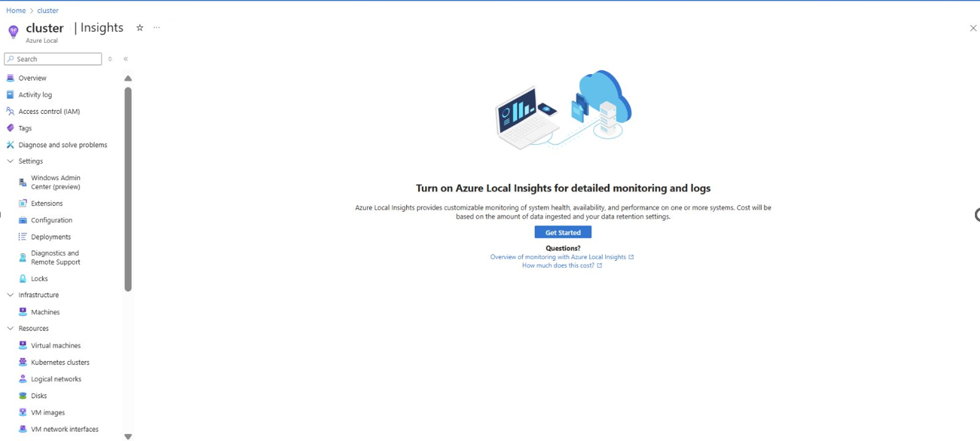Close the Insights blade
980x441 pixels.
973,28
